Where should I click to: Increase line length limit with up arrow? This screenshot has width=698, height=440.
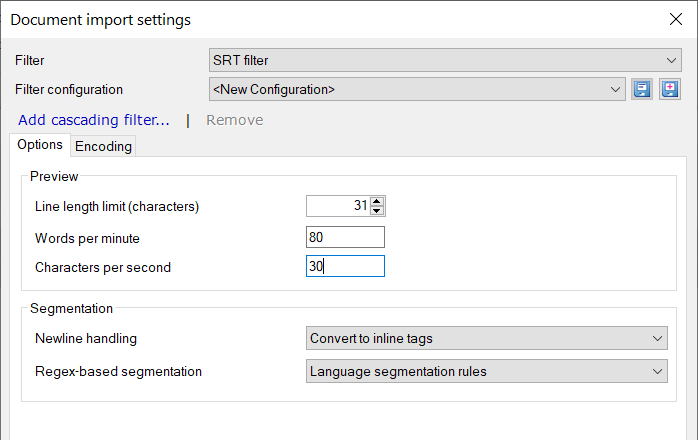point(377,202)
